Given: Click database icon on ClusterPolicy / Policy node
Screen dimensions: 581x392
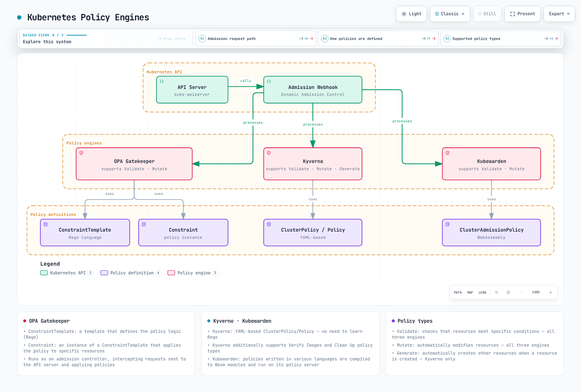Looking at the screenshot, I should (269, 224).
